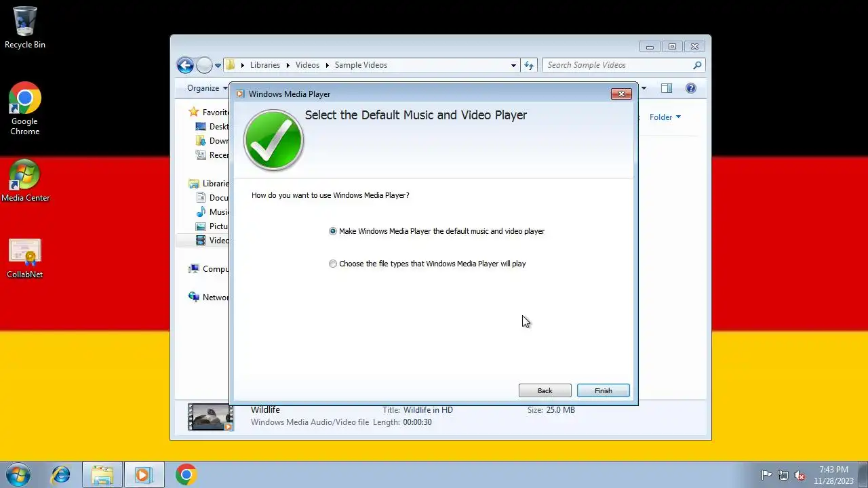The width and height of the screenshot is (868, 488).
Task: Minimize the Explorer window
Action: coord(650,47)
